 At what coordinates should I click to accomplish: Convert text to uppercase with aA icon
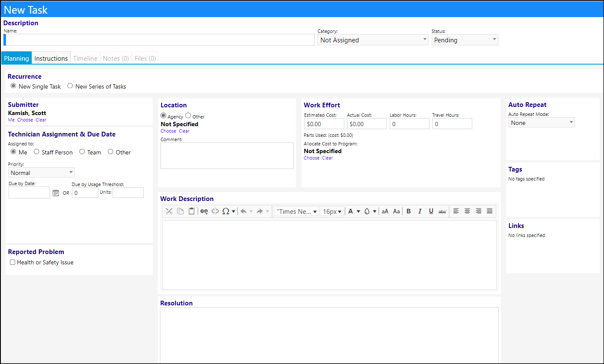click(385, 211)
